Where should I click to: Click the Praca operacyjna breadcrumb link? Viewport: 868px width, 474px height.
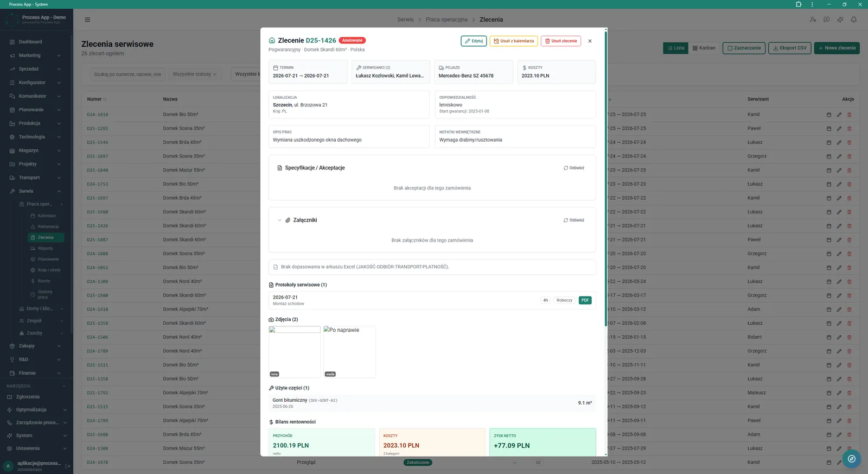446,20
